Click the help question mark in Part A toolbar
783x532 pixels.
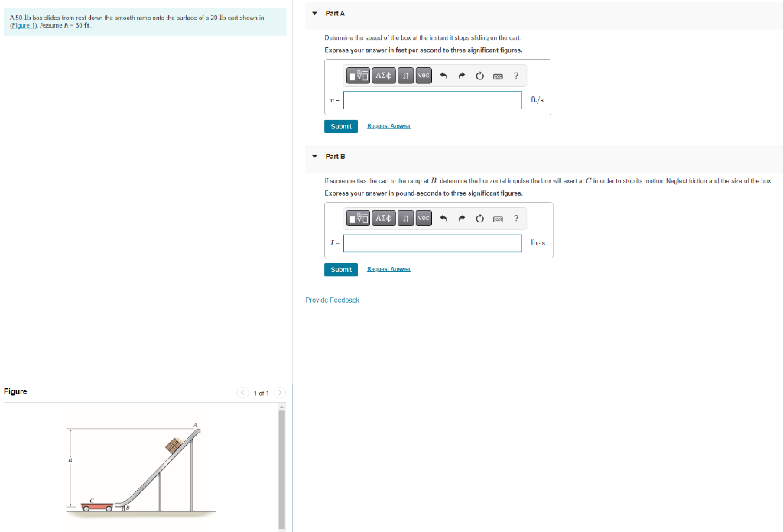(516, 76)
